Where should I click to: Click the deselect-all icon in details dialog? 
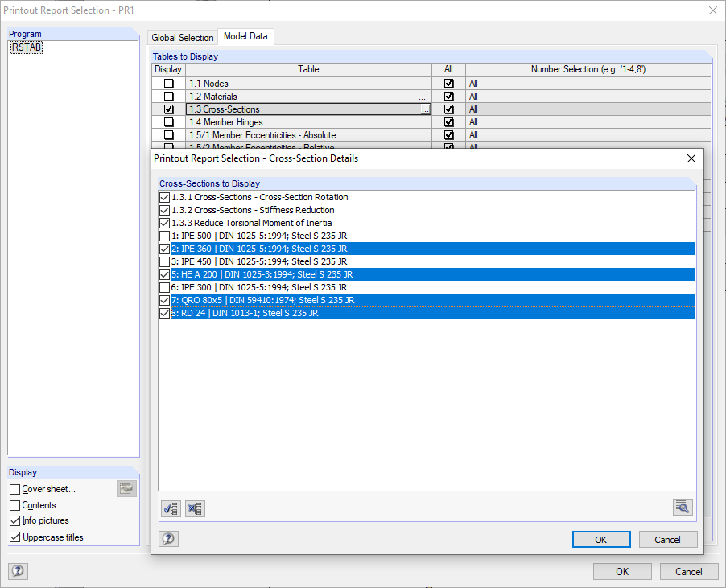(195, 508)
